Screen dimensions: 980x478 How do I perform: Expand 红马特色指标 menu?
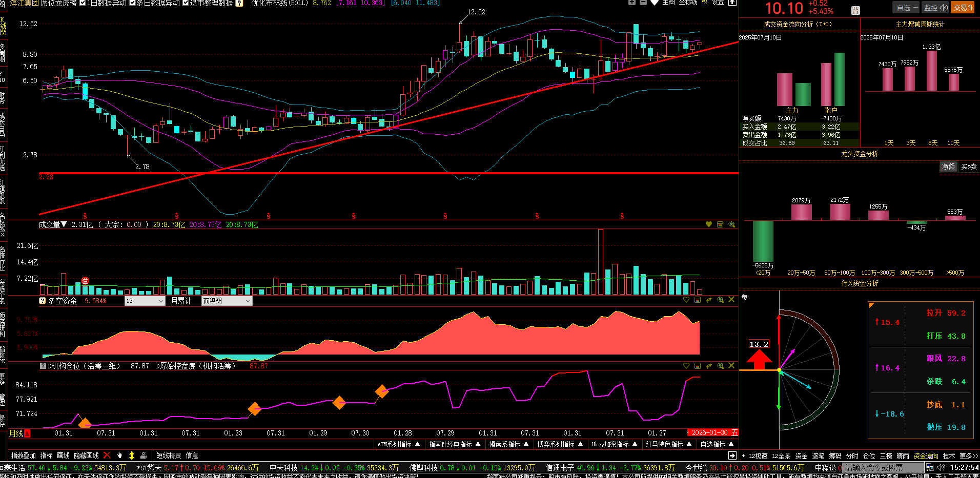(669, 444)
